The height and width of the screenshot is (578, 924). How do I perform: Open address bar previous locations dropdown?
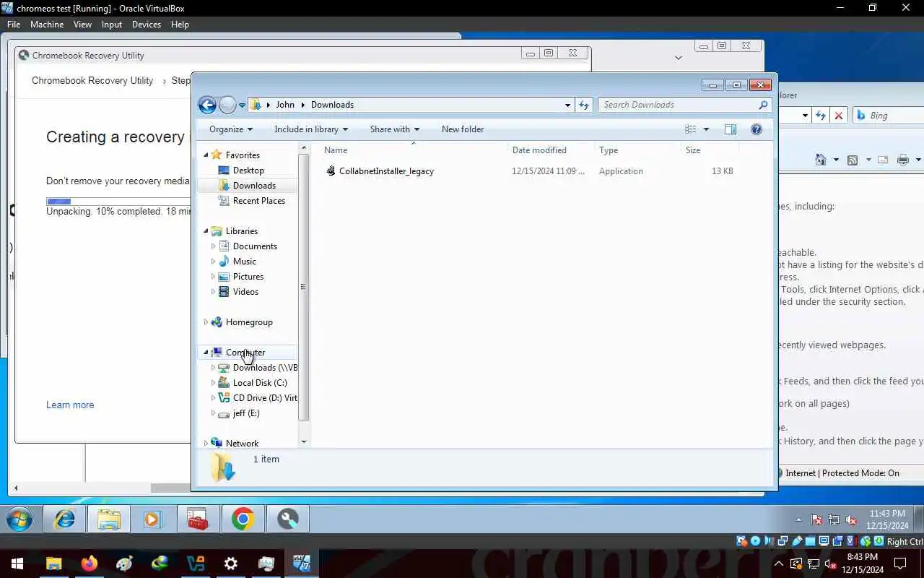[x=567, y=105]
